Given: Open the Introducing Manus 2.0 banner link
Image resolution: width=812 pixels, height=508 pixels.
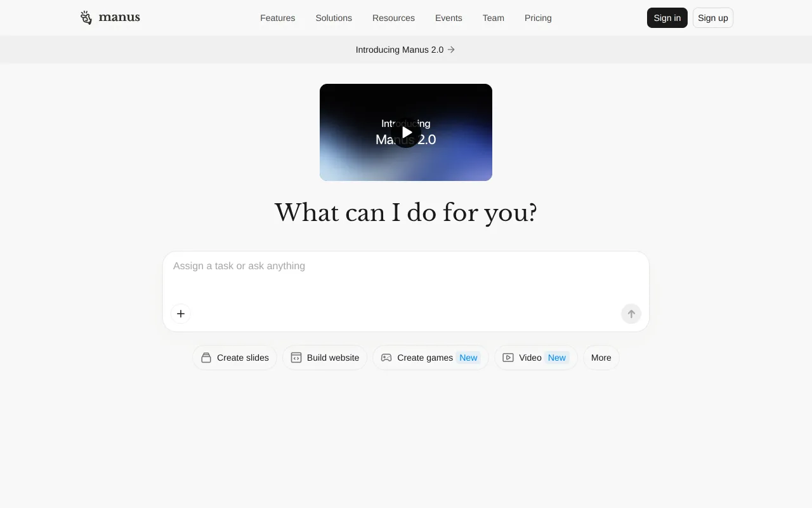Looking at the screenshot, I should point(406,50).
